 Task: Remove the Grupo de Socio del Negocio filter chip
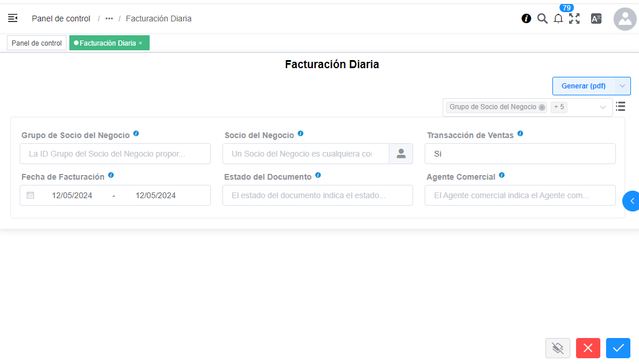coord(541,107)
